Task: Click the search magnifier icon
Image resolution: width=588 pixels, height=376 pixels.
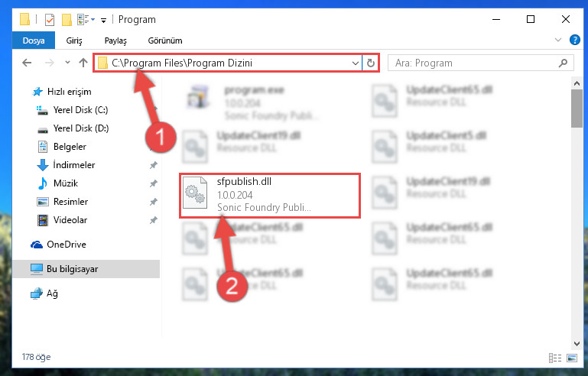Action: click(x=563, y=63)
